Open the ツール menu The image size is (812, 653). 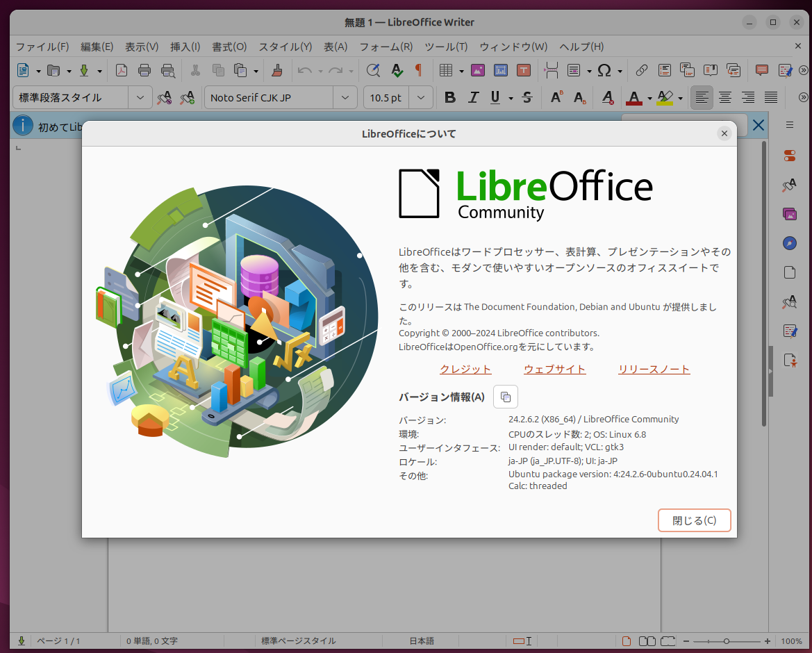pos(446,47)
